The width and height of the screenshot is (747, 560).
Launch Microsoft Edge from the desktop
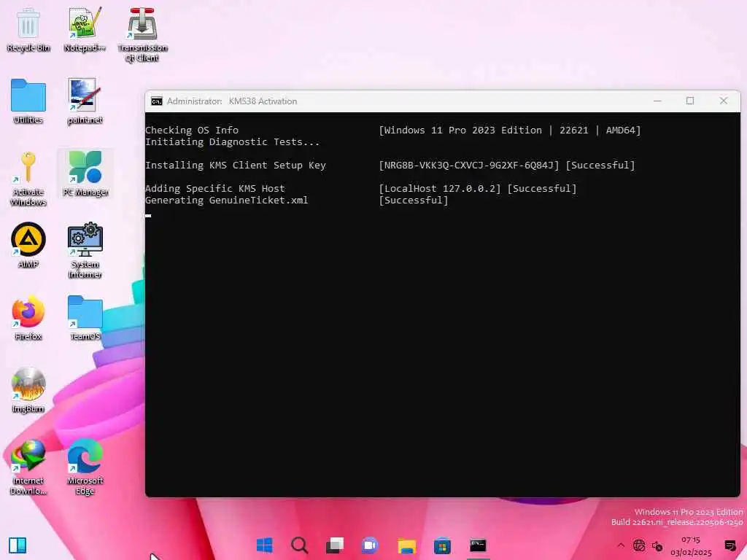coord(85,467)
